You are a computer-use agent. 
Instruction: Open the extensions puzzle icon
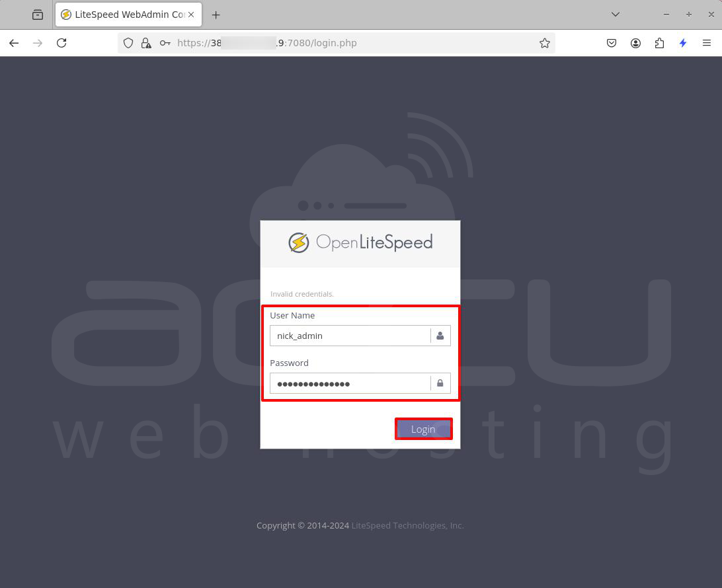(659, 43)
